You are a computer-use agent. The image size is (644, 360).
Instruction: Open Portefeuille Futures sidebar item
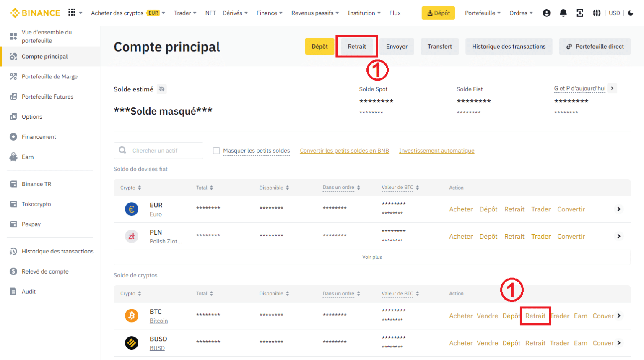click(50, 97)
